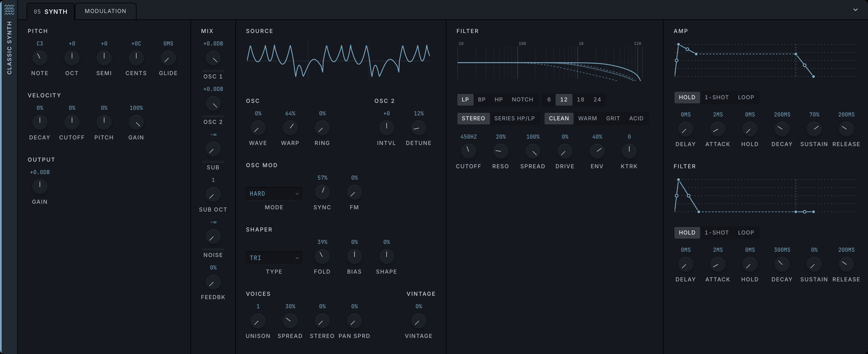Click the UNISON voices knob
The width and height of the screenshot is (868, 354).
point(258,321)
